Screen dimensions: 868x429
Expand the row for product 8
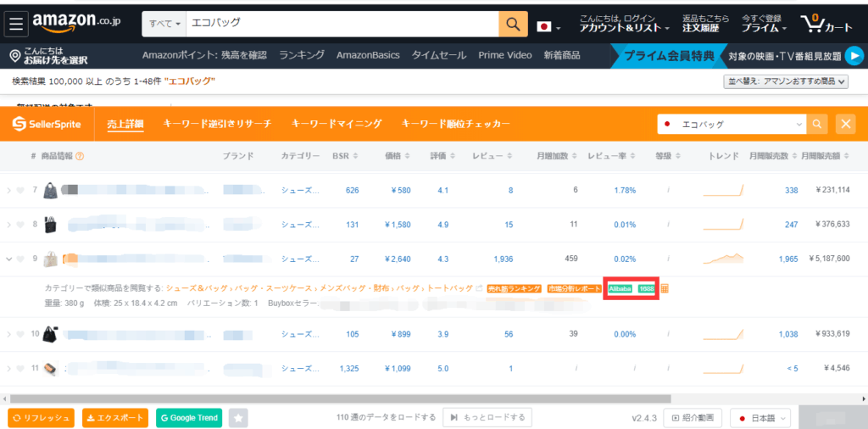pos(9,225)
